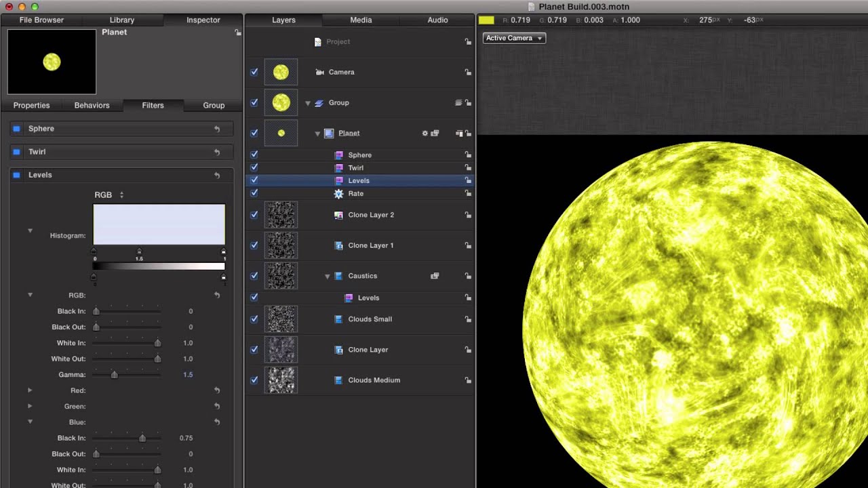The height and width of the screenshot is (488, 868).
Task: Click the isolate icon on Planet row
Action: click(459, 134)
